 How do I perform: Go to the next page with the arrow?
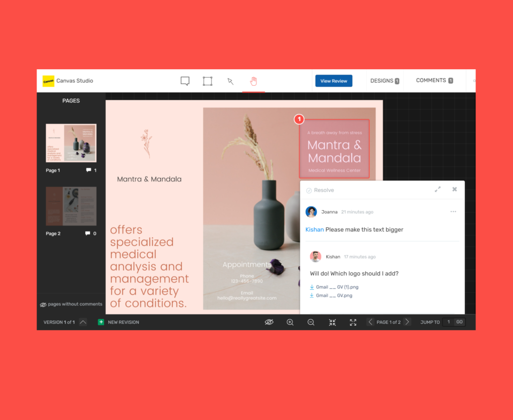pos(407,322)
